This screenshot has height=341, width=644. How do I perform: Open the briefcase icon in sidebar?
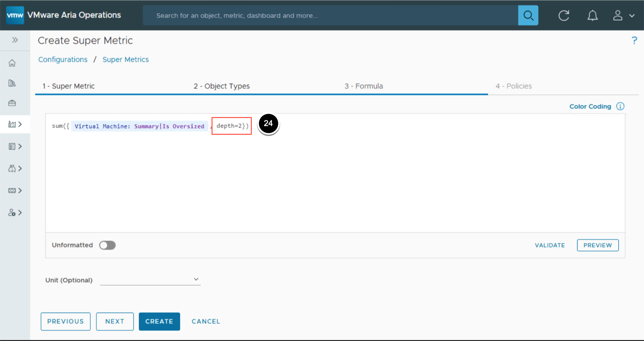(x=12, y=103)
